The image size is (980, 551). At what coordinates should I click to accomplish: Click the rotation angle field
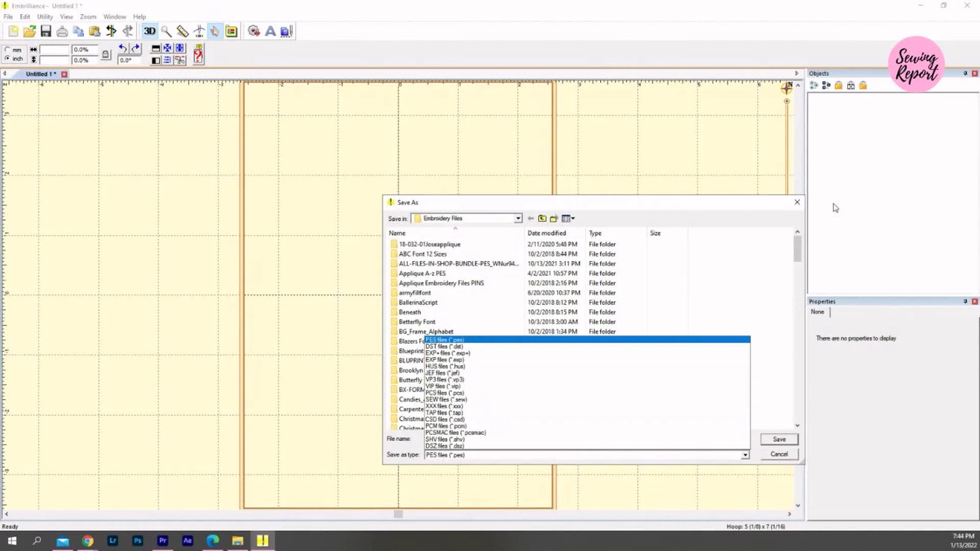[x=129, y=60]
